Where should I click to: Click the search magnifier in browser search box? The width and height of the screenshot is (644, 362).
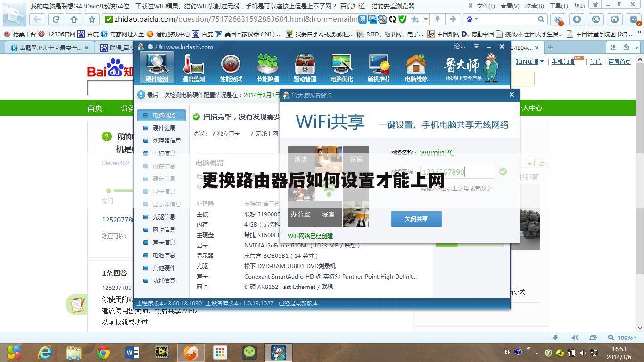[x=541, y=19]
